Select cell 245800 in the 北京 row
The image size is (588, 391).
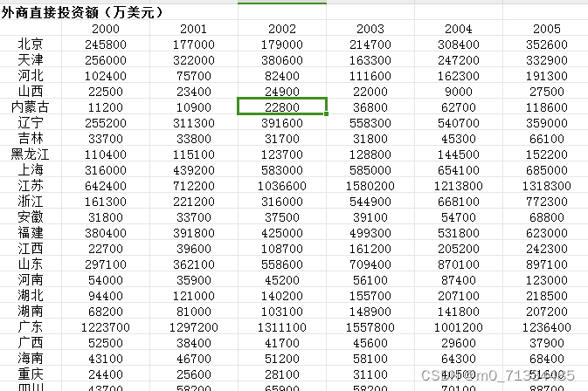tap(106, 45)
